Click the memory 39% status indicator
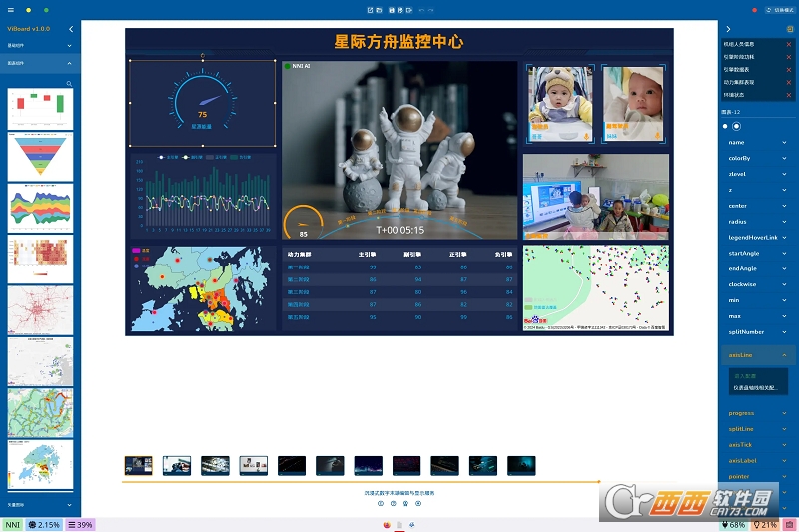 [x=80, y=525]
